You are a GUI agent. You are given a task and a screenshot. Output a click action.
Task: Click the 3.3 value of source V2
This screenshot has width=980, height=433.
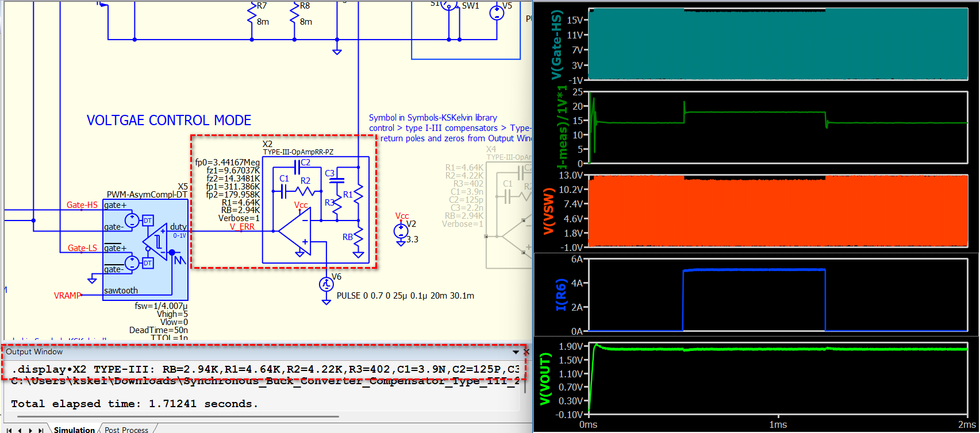(412, 239)
